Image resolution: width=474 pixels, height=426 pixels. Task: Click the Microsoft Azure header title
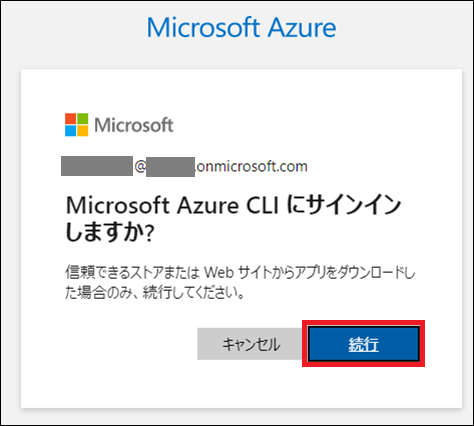(x=241, y=28)
